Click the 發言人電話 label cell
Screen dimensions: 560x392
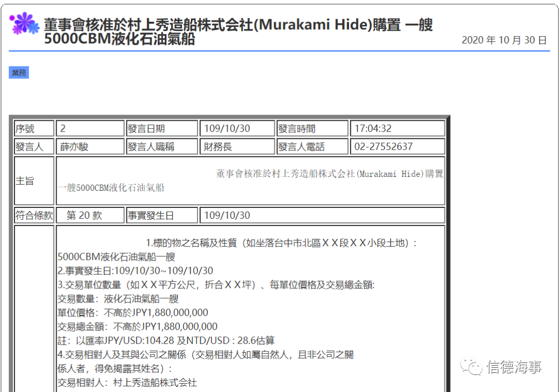coord(312,146)
